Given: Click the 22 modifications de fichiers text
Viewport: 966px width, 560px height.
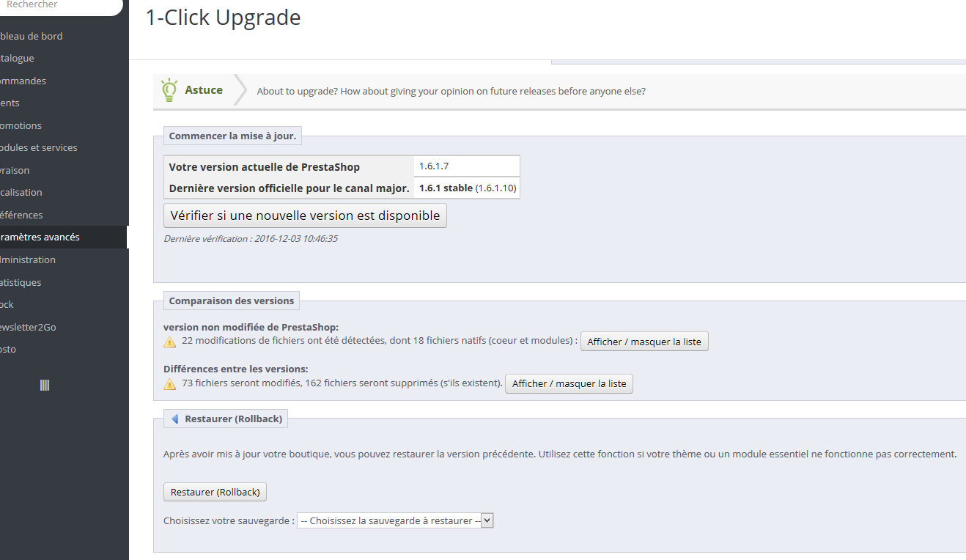Looking at the screenshot, I should coord(380,342).
